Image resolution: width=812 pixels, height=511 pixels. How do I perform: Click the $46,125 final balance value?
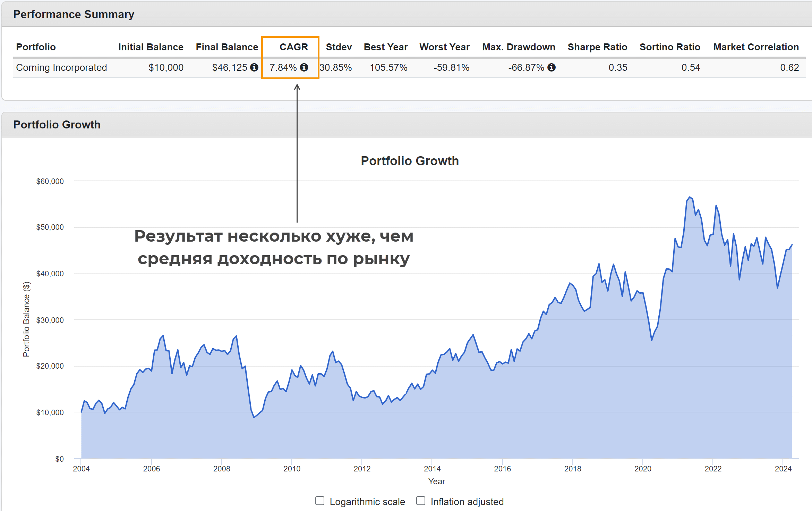click(x=230, y=67)
